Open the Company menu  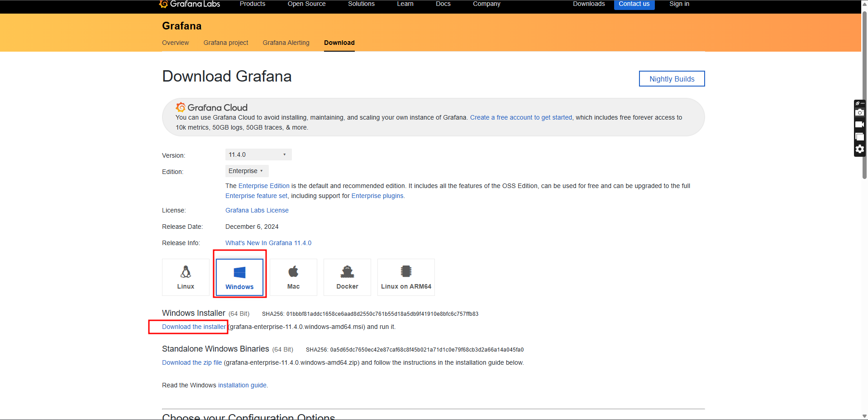point(486,4)
